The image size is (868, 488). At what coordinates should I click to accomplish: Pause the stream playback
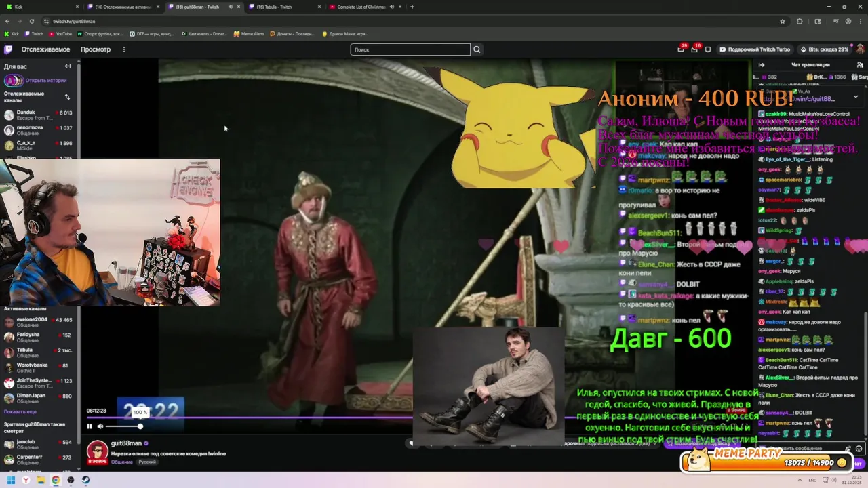click(x=89, y=426)
